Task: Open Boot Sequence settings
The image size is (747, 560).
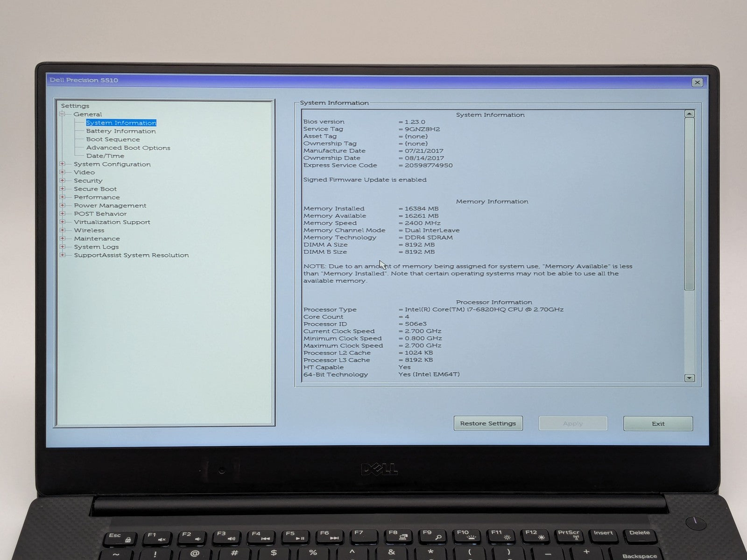Action: pos(113,140)
